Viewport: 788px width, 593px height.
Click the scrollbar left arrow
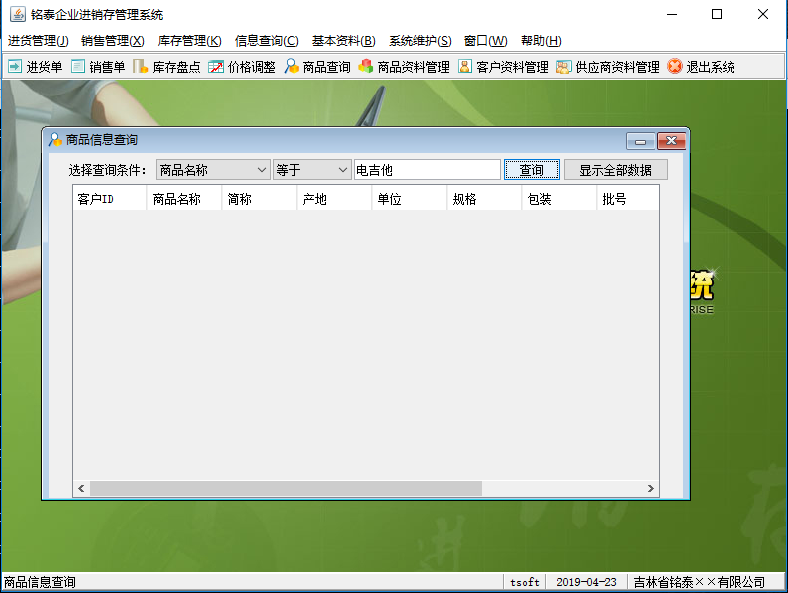(x=81, y=488)
